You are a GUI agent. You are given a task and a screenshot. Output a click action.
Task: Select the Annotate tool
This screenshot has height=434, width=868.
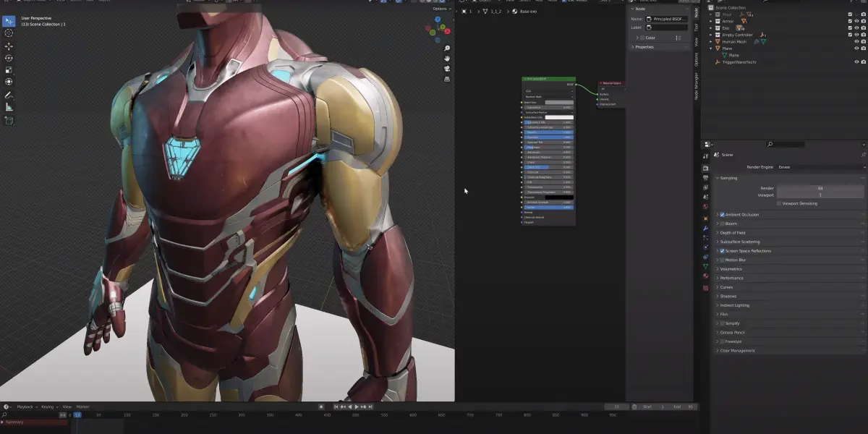coord(9,95)
